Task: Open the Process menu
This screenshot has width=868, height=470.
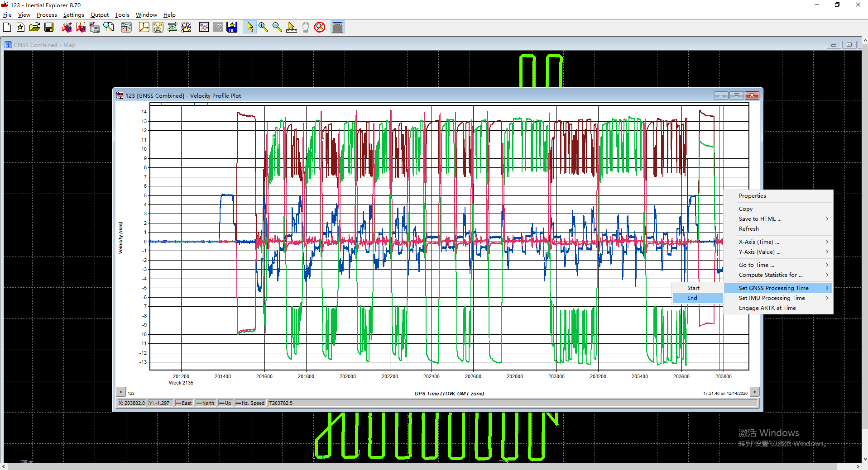Action: click(x=47, y=14)
